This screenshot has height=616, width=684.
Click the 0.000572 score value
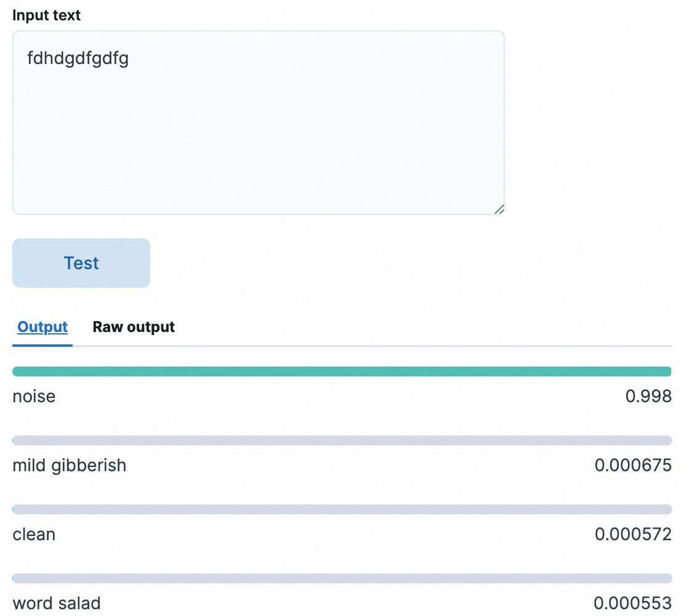coord(633,534)
